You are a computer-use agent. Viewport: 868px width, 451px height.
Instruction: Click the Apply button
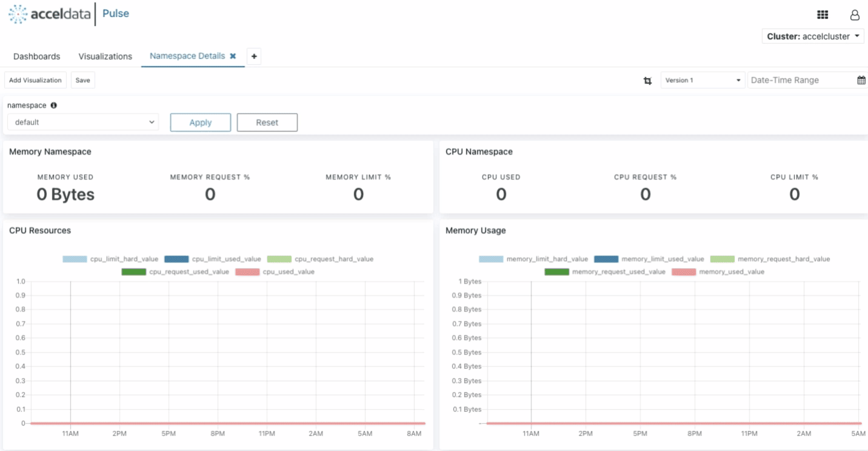click(201, 122)
